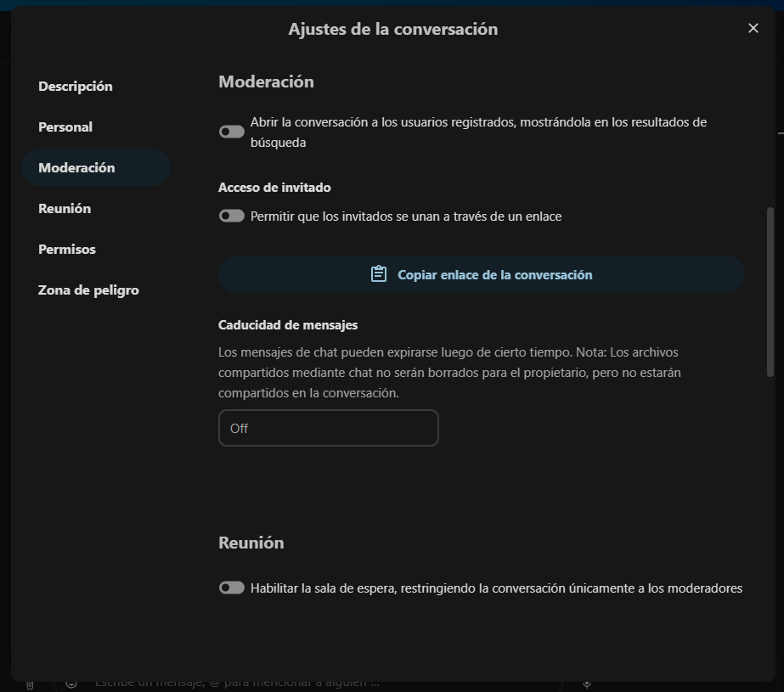Click label 'Habilitar la sala de espera'
The image size is (784, 692).
497,588
